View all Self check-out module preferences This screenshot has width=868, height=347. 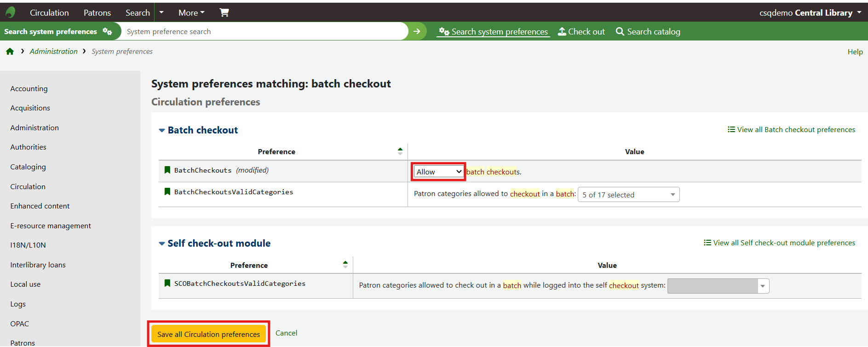point(780,243)
